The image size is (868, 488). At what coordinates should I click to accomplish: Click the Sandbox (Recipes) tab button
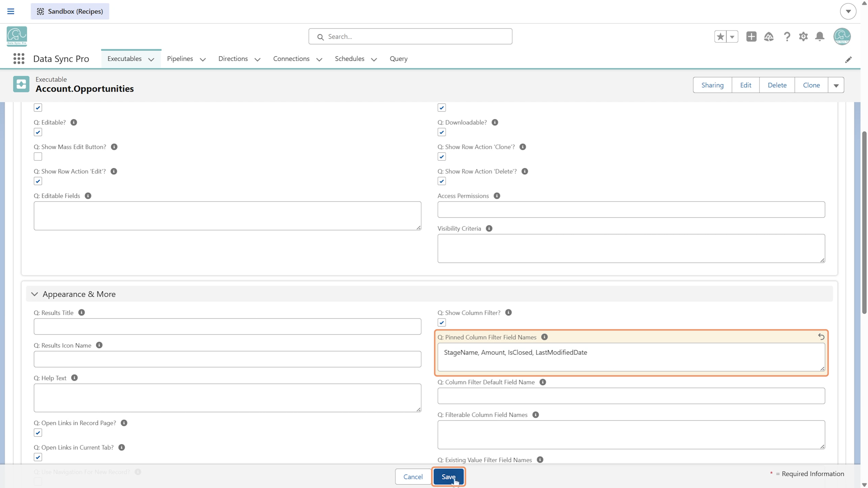(70, 11)
